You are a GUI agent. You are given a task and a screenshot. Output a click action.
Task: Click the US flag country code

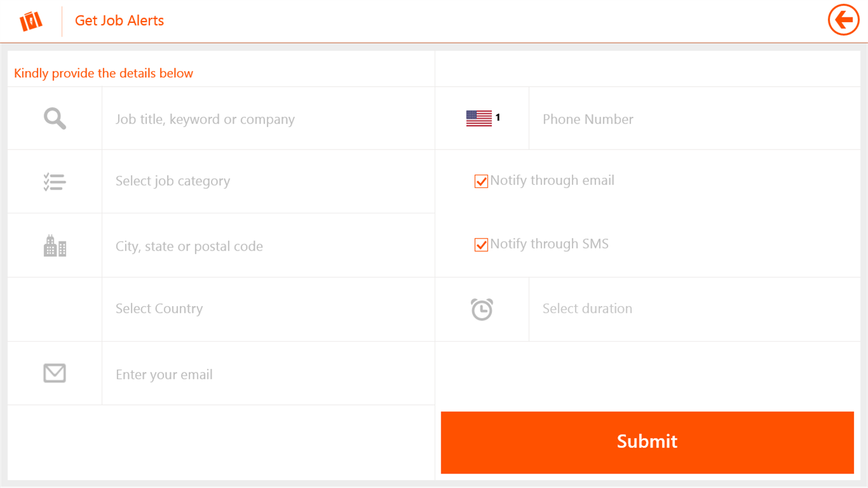(482, 119)
